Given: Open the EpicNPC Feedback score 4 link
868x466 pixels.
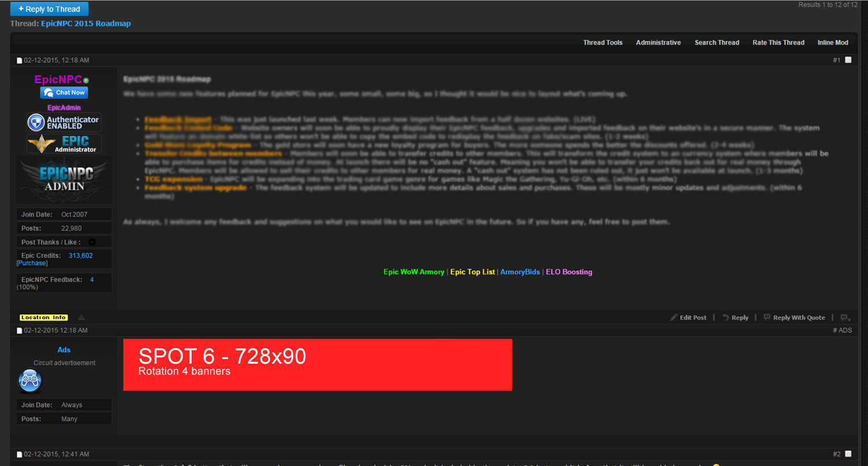Looking at the screenshot, I should [92, 280].
